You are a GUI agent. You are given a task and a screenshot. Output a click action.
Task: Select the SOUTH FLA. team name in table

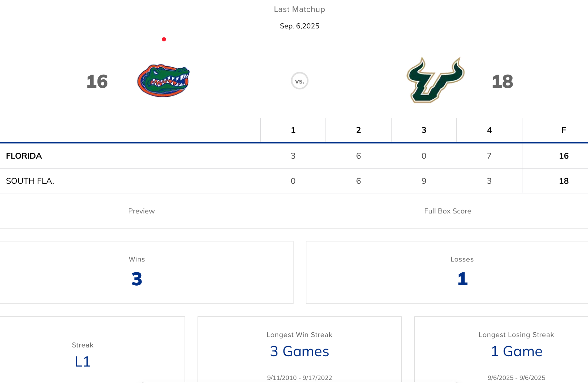30,181
